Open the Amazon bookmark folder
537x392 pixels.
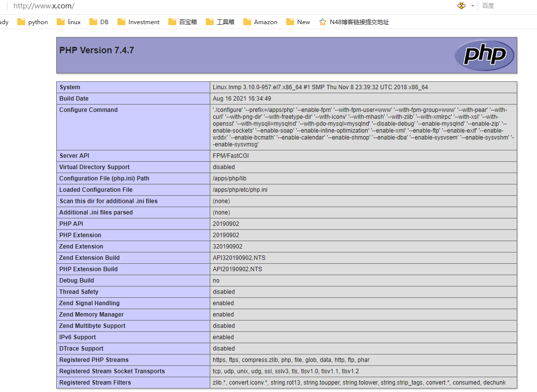click(x=261, y=22)
